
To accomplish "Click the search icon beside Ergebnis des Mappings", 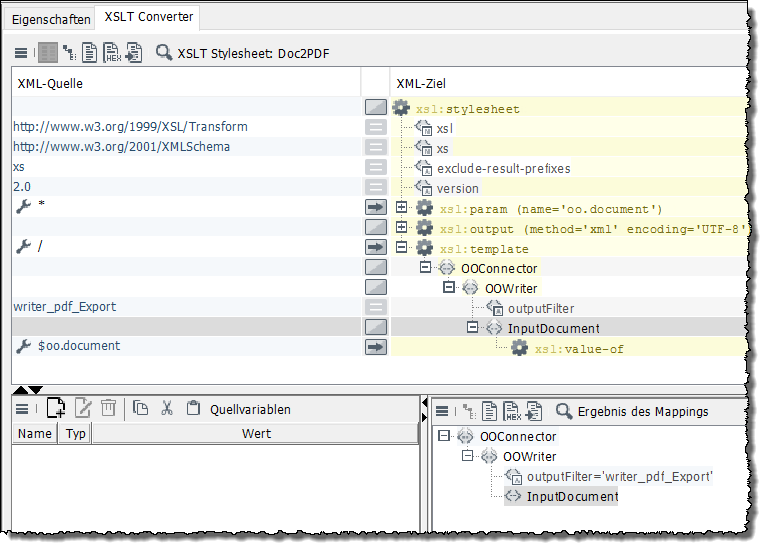I will (564, 411).
